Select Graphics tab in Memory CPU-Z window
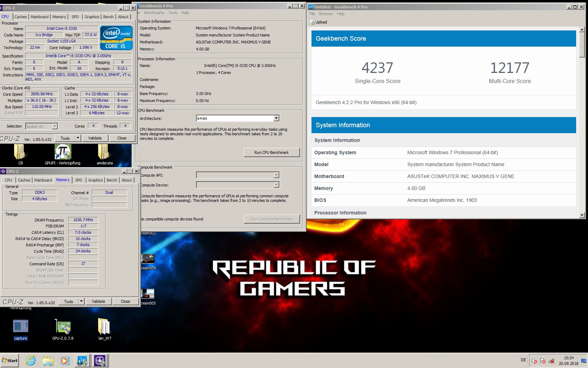588x368 pixels. (x=95, y=180)
